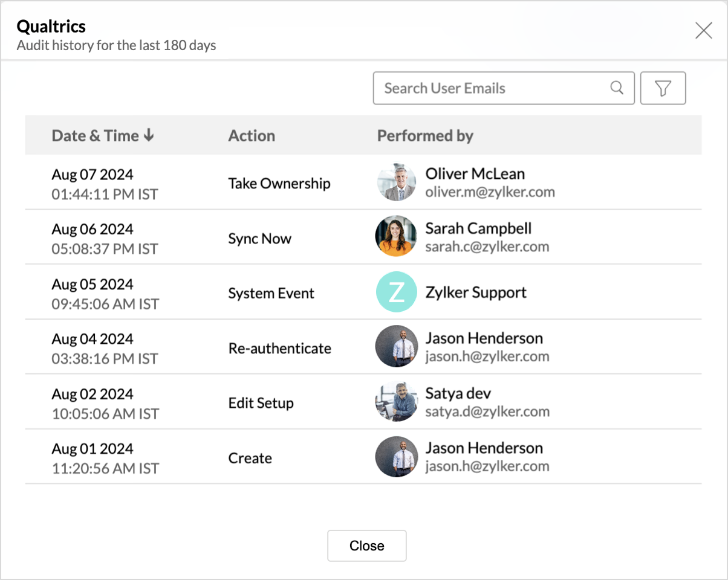Click the Close button

tap(367, 546)
